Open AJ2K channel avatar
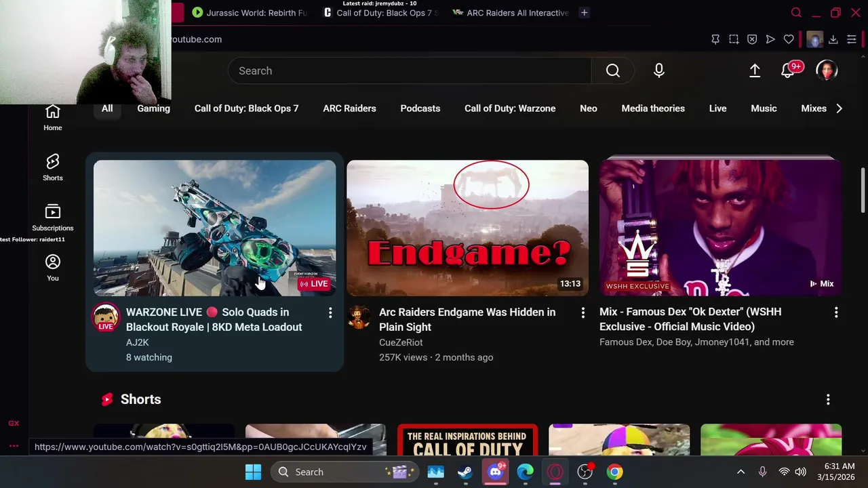Image resolution: width=868 pixels, height=488 pixels. point(106,317)
